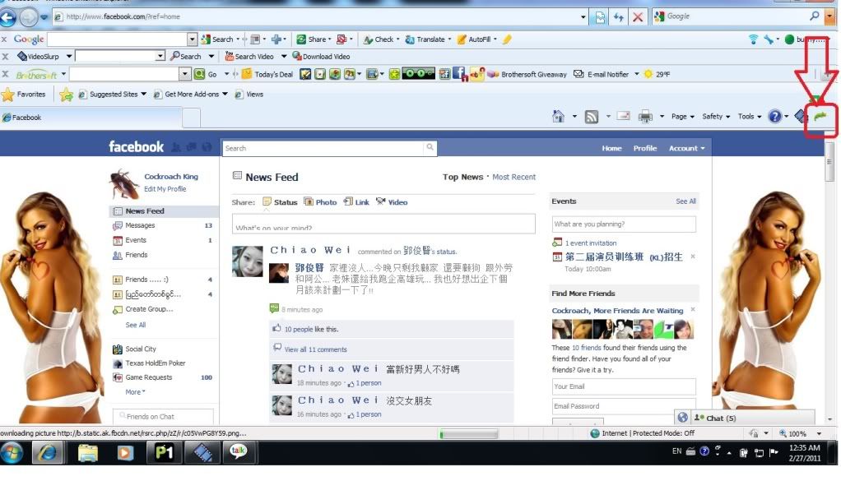The width and height of the screenshot is (841, 504).
Task: Refresh the page using the address bar icon
Action: pyautogui.click(x=619, y=17)
